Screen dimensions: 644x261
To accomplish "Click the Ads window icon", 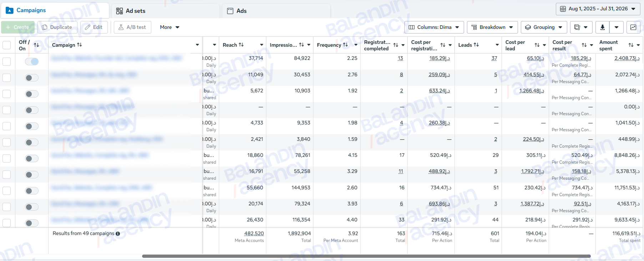I will 230,11.
